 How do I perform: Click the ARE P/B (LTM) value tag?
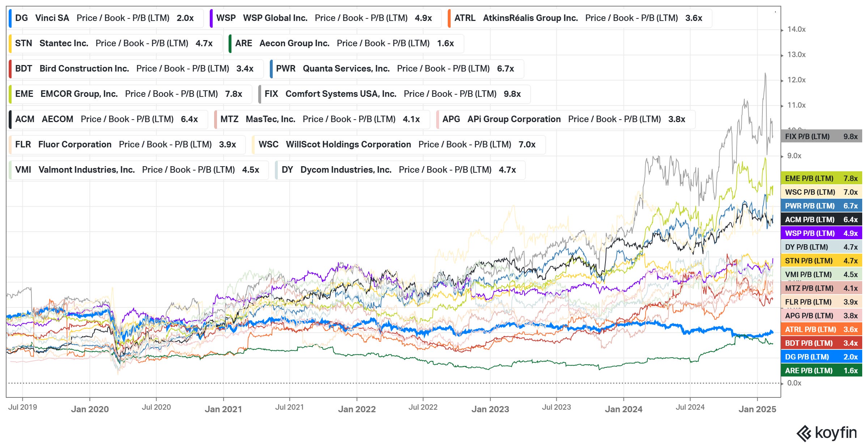coord(821,371)
